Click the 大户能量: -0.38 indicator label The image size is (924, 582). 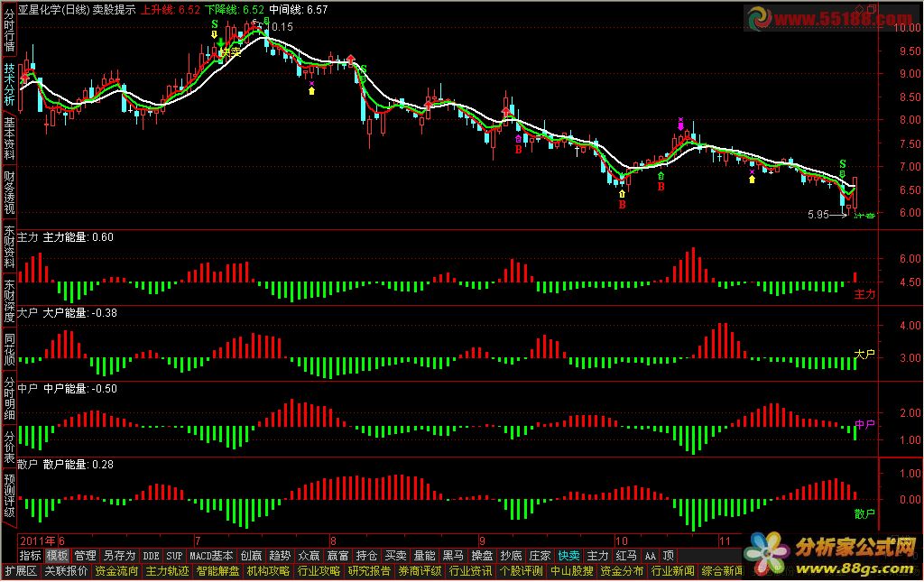click(x=80, y=313)
